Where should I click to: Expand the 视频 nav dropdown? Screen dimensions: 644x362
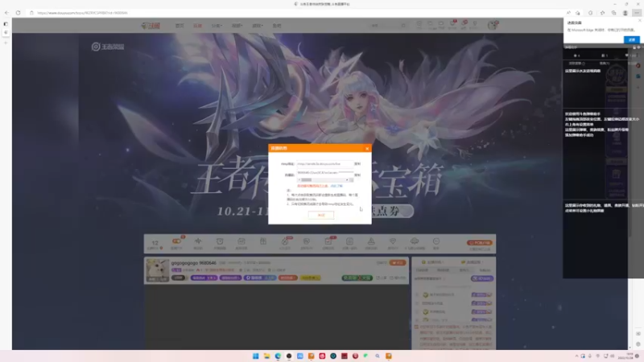[x=237, y=26]
